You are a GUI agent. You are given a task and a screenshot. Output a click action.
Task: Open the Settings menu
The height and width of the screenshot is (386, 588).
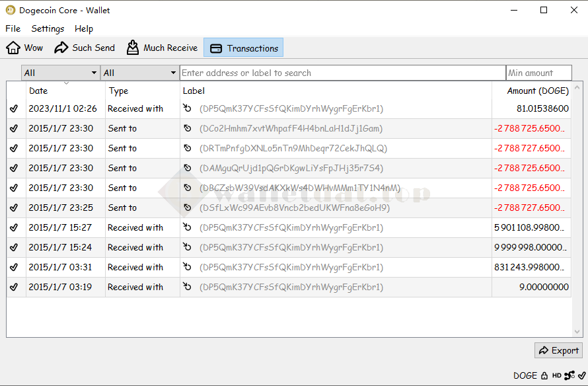click(48, 28)
